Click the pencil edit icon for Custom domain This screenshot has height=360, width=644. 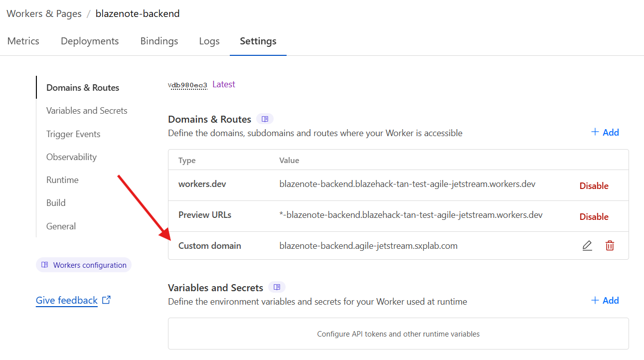587,245
